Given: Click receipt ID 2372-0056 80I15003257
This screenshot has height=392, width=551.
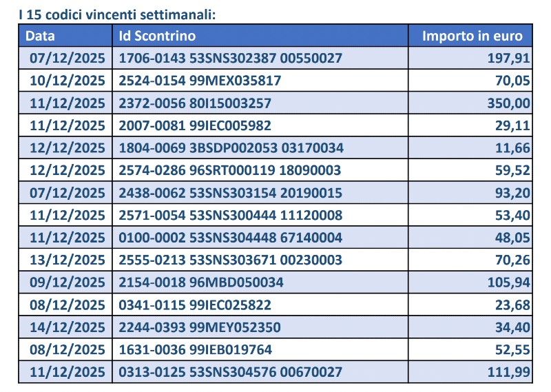Looking at the screenshot, I should pos(195,103).
